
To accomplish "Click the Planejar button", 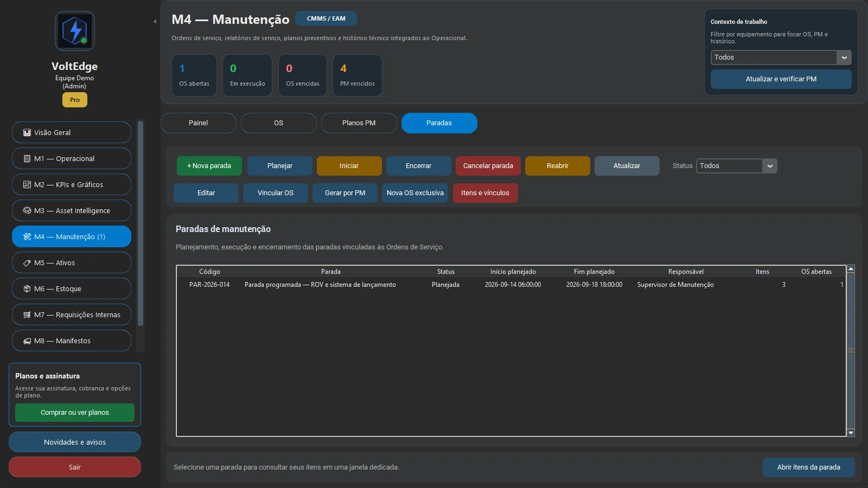I will tap(280, 166).
